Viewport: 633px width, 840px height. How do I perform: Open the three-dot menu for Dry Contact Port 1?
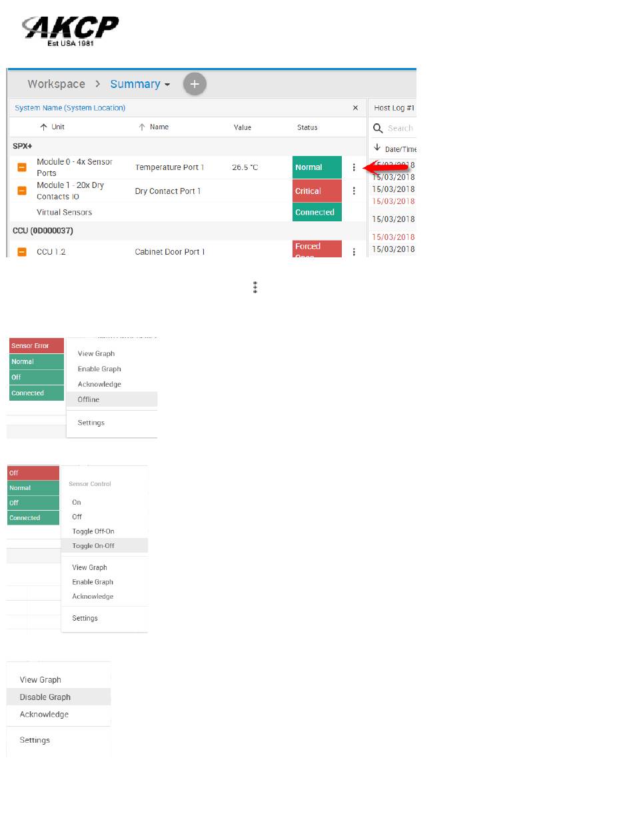[354, 191]
